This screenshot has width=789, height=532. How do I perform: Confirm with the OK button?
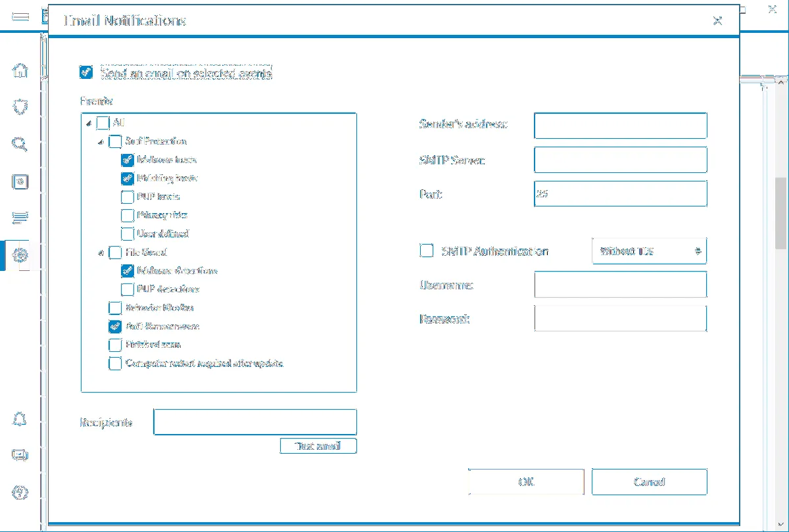(526, 482)
